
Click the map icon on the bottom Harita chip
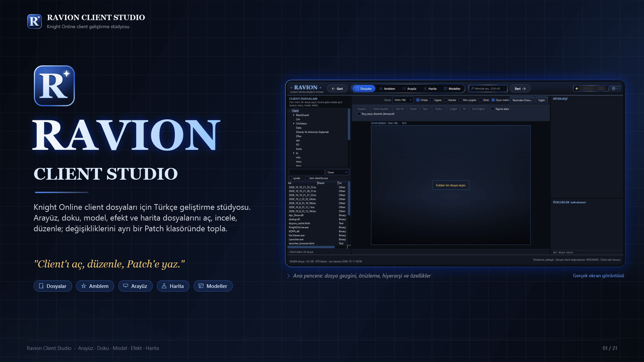point(164,286)
